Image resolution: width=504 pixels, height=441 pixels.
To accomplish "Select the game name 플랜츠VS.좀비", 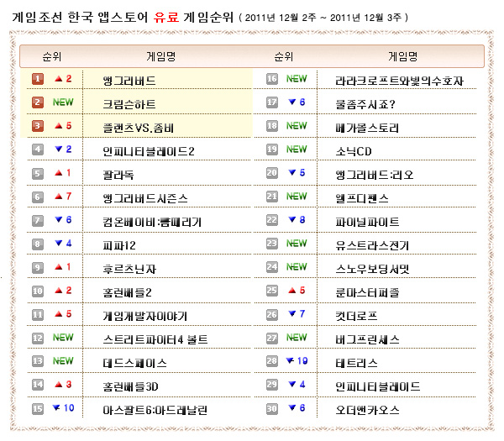I will 139,128.
